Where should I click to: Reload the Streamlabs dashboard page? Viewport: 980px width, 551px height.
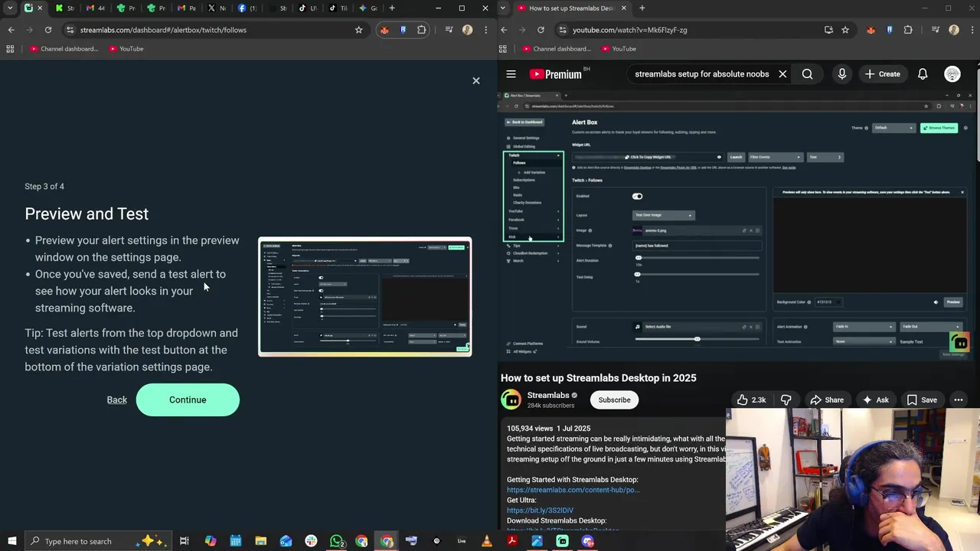(x=48, y=30)
